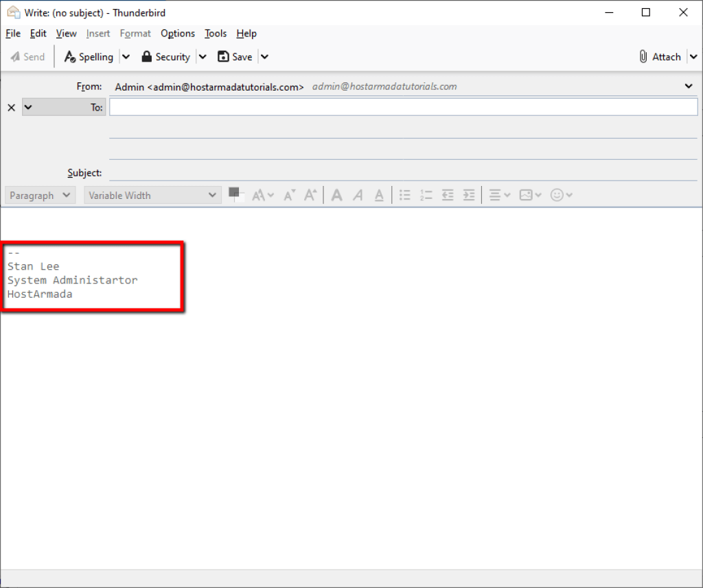Create a bulleted list

pos(404,195)
